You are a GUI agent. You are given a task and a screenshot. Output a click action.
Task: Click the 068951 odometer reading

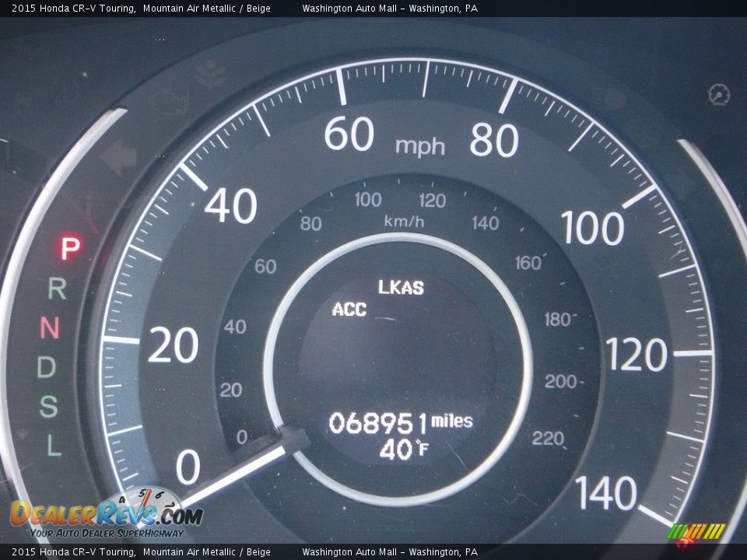(x=378, y=423)
